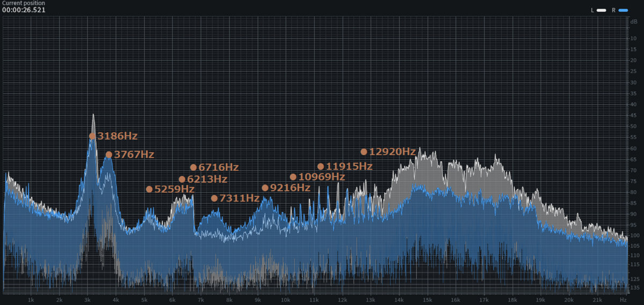This screenshot has height=305, width=644.
Task: Click the 1k tick on frequency axis
Action: pos(31,300)
